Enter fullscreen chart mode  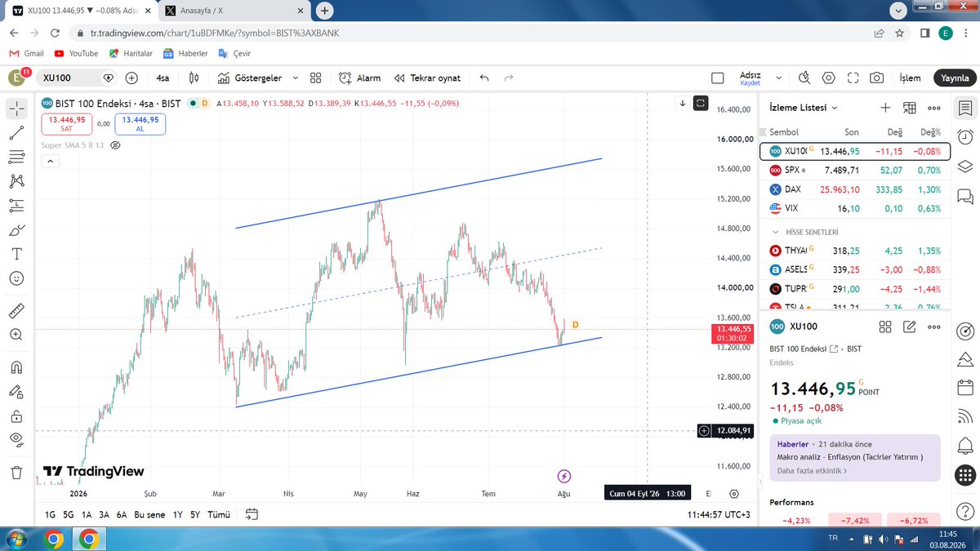(853, 78)
